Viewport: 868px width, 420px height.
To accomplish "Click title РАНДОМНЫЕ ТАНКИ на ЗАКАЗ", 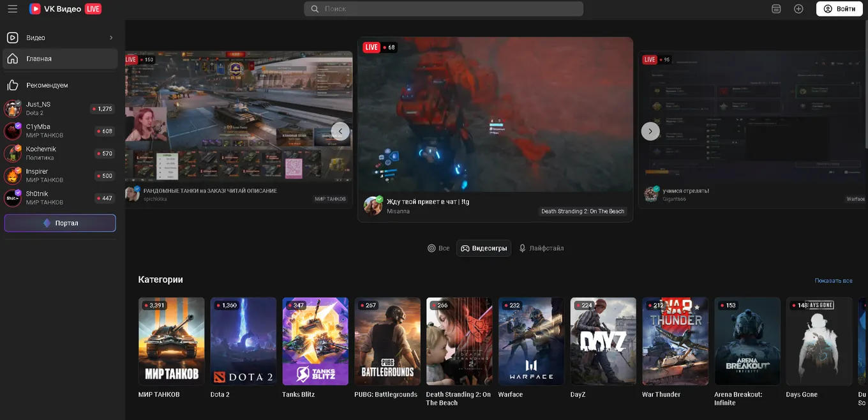I will tap(210, 191).
